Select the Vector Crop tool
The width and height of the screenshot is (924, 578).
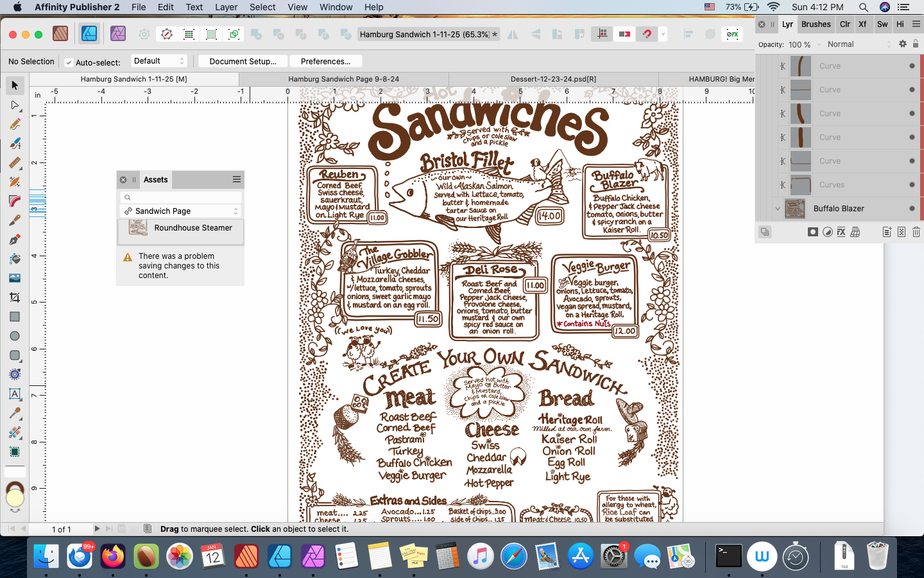15,297
